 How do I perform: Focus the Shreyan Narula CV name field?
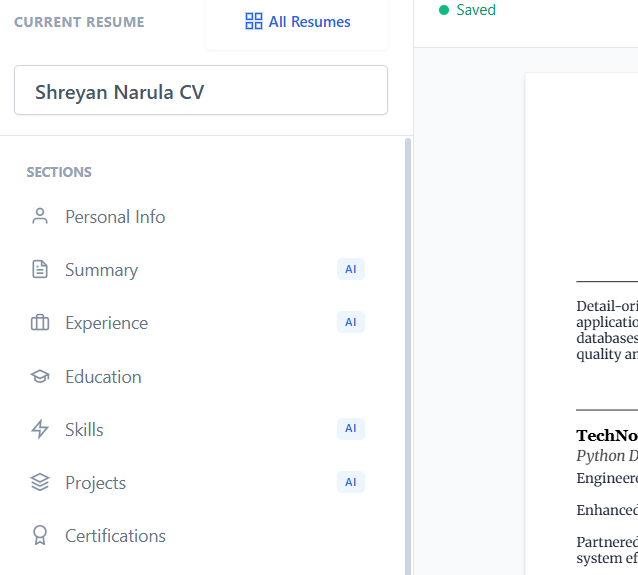pos(200,91)
